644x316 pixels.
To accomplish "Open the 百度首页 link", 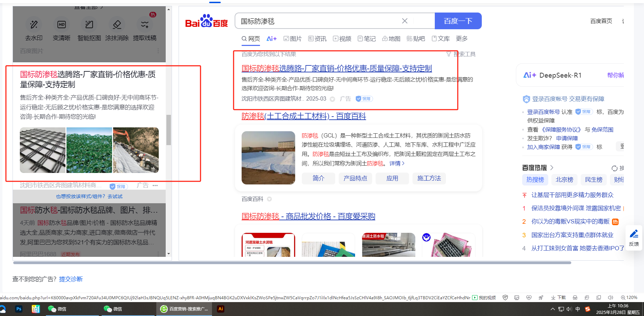I will pyautogui.click(x=601, y=21).
